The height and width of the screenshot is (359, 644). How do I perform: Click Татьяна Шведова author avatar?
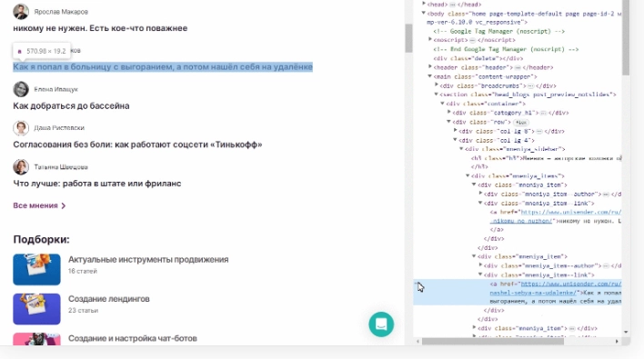[21, 167]
